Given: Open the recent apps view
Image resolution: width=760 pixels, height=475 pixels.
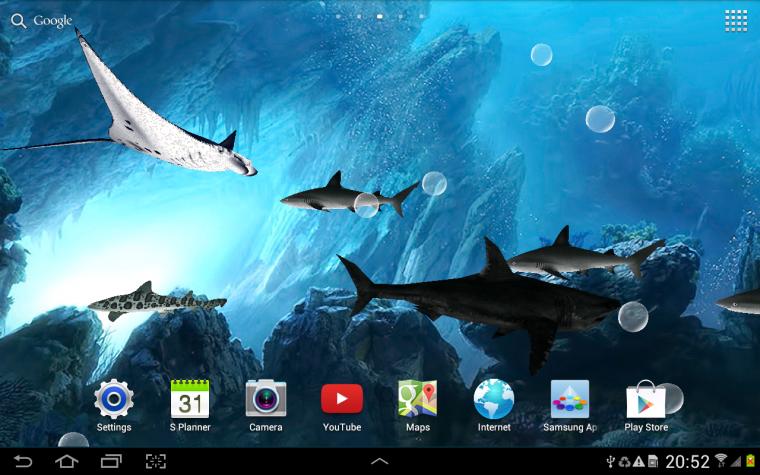Looking at the screenshot, I should pos(111,461).
